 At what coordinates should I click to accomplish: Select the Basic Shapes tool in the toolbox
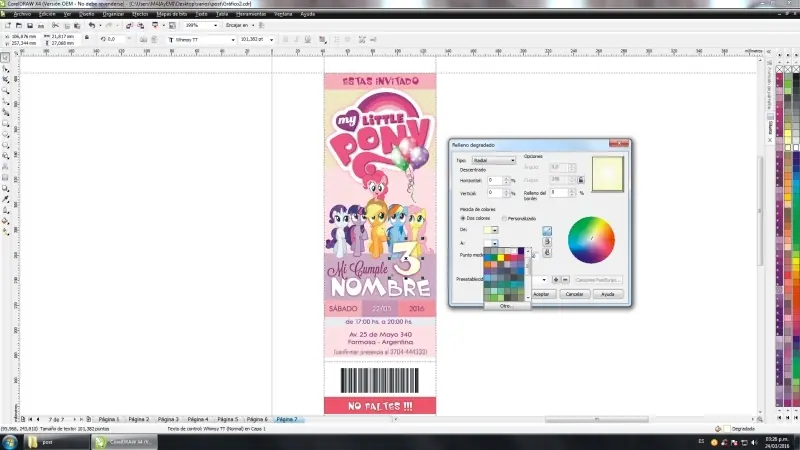[x=6, y=156]
